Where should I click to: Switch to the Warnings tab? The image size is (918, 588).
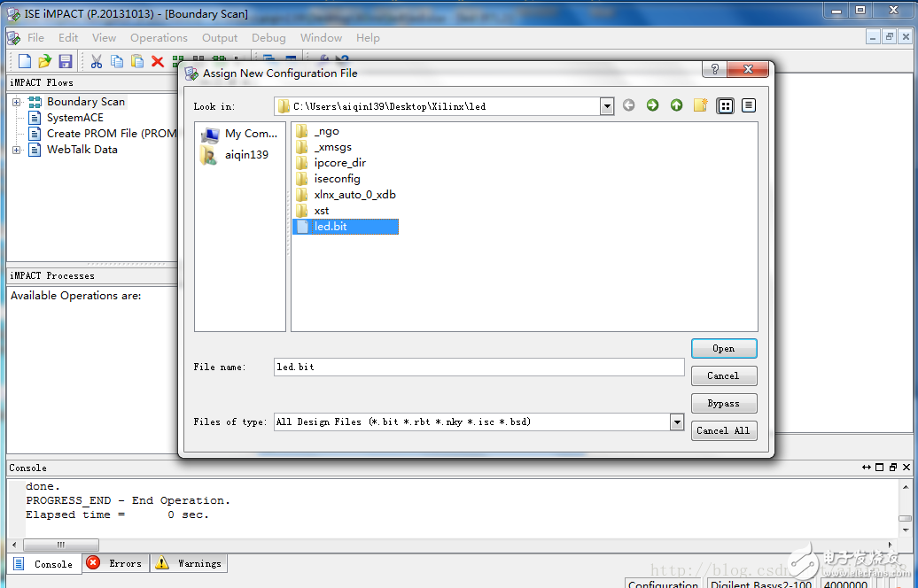[188, 563]
